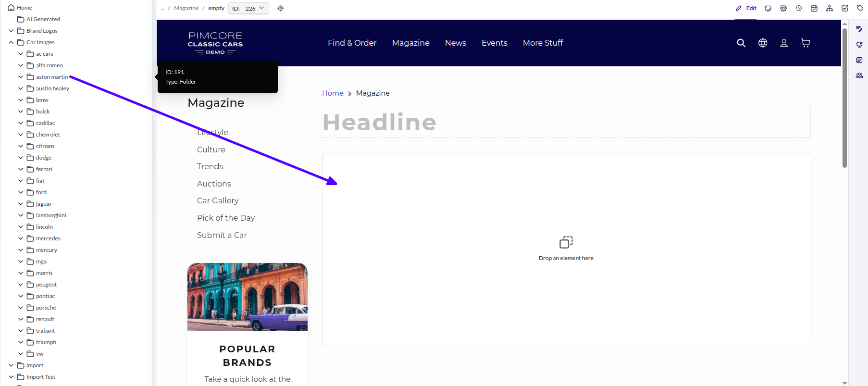Select the aston martin folder
Viewport: 868px width, 386px height.
[x=47, y=77]
